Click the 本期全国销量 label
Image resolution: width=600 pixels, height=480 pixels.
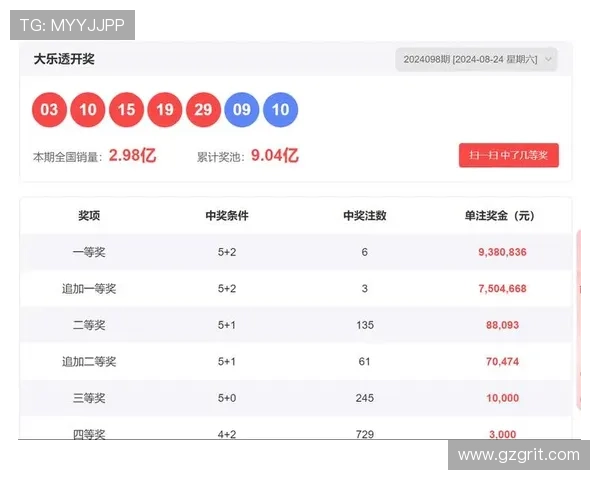pos(67,157)
